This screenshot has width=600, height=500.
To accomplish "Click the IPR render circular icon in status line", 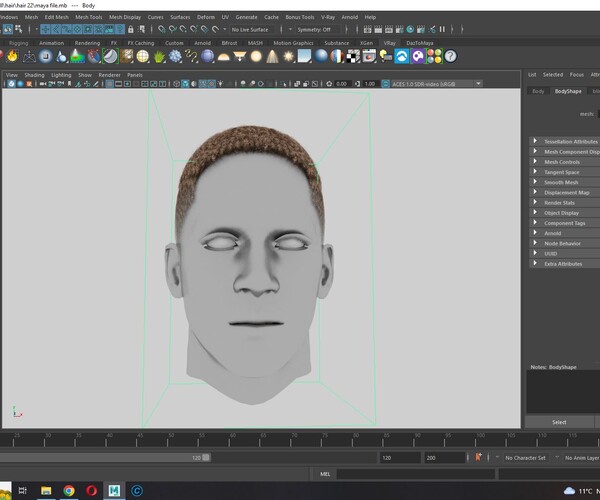I will click(410, 29).
